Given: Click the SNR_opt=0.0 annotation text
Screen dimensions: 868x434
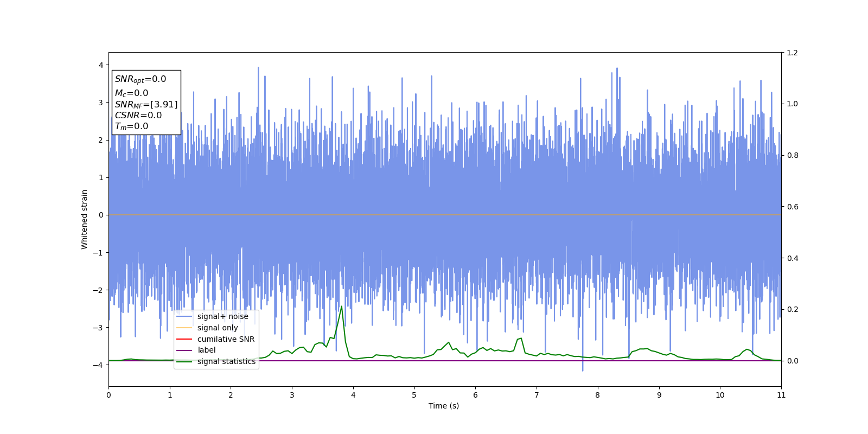Looking at the screenshot, I should tap(141, 79).
